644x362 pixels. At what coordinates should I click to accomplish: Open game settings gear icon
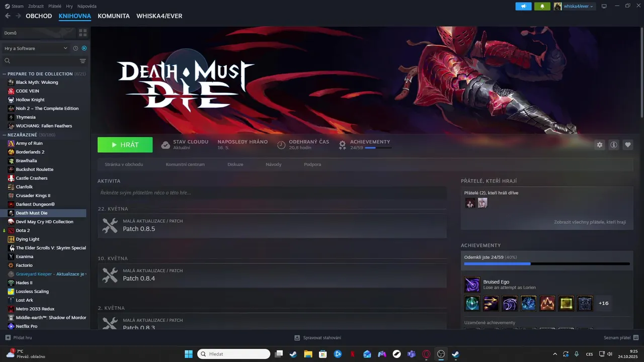599,145
